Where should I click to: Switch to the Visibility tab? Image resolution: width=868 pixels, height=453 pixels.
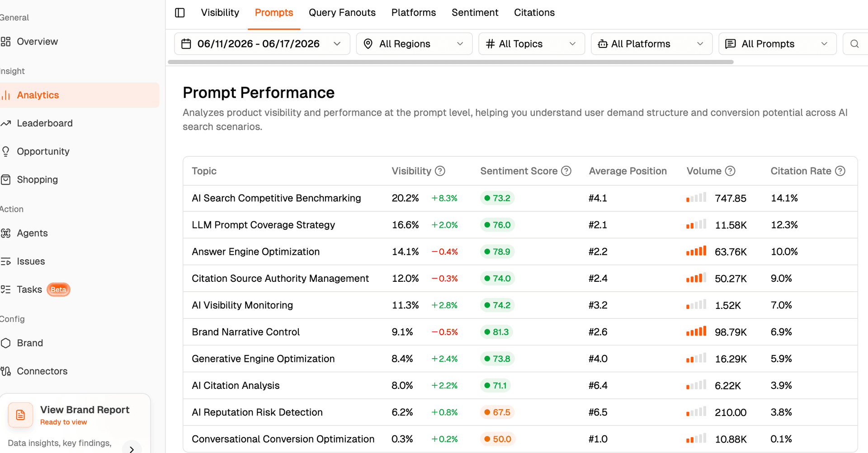point(220,13)
